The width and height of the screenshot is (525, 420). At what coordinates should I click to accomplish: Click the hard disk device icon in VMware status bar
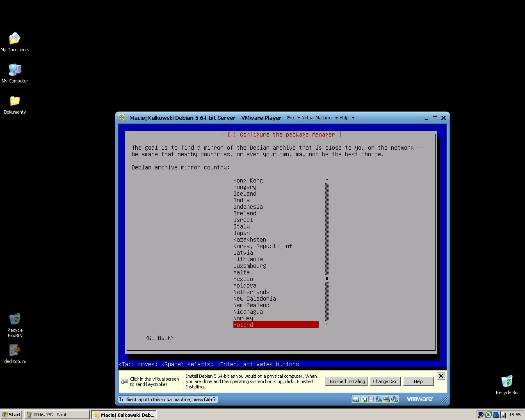click(x=356, y=399)
